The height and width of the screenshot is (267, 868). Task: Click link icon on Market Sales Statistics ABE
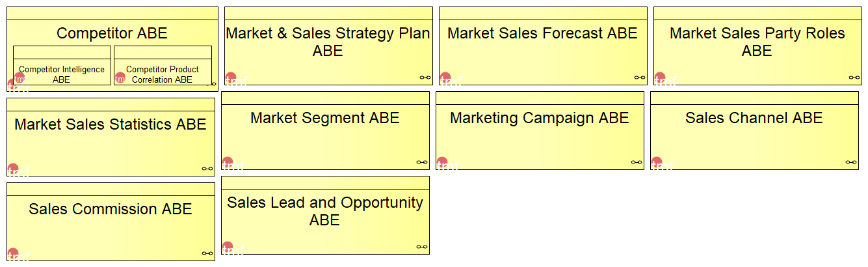point(207,169)
